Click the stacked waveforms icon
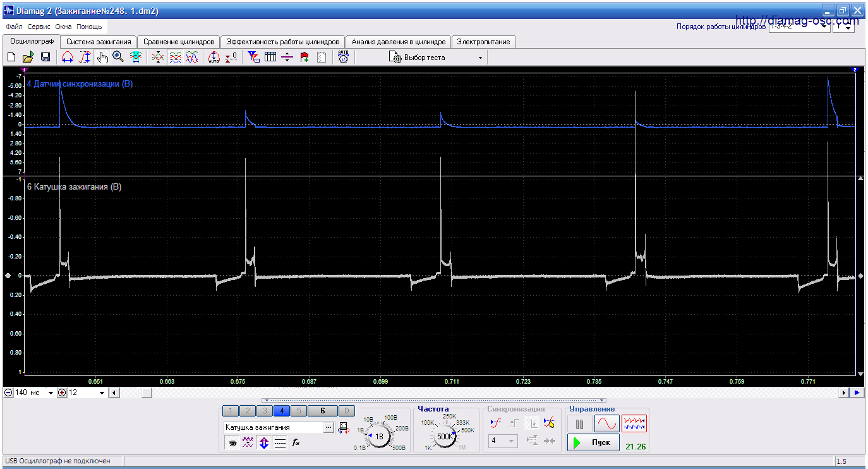 tap(175, 58)
